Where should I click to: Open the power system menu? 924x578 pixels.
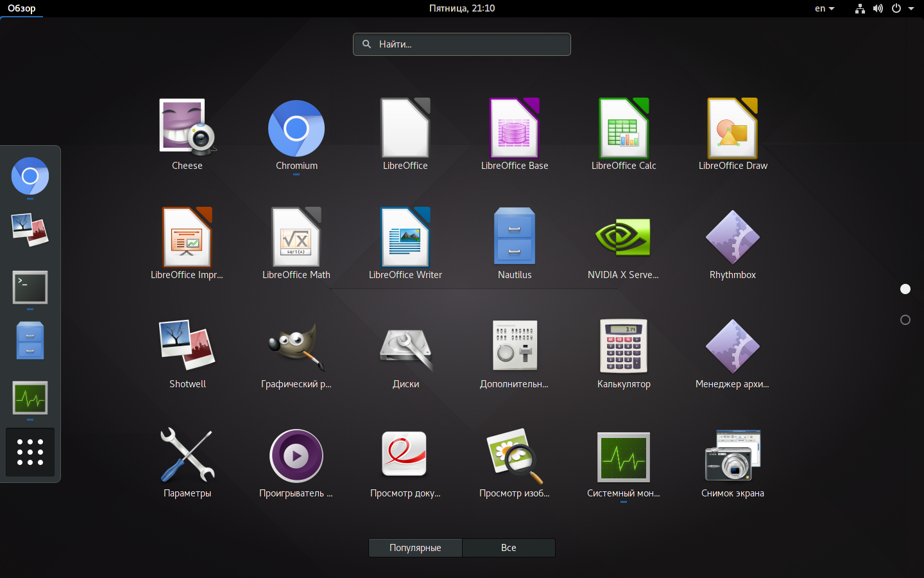(896, 8)
